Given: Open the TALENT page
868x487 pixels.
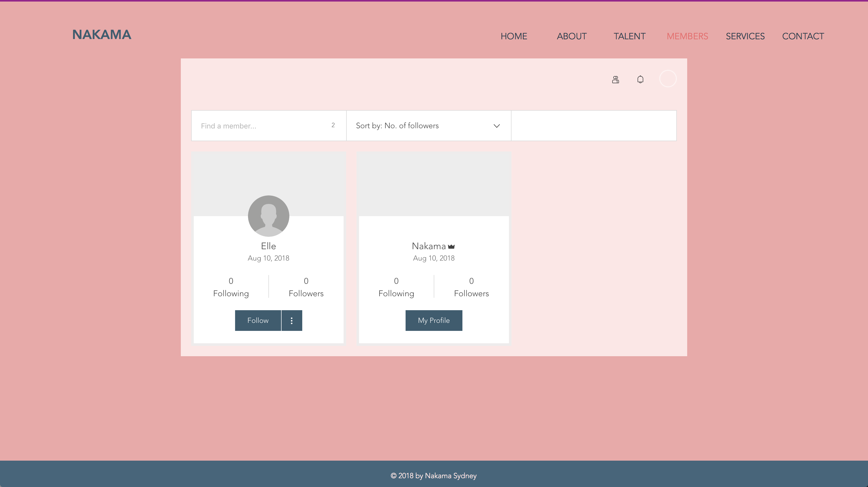Looking at the screenshot, I should pyautogui.click(x=630, y=36).
